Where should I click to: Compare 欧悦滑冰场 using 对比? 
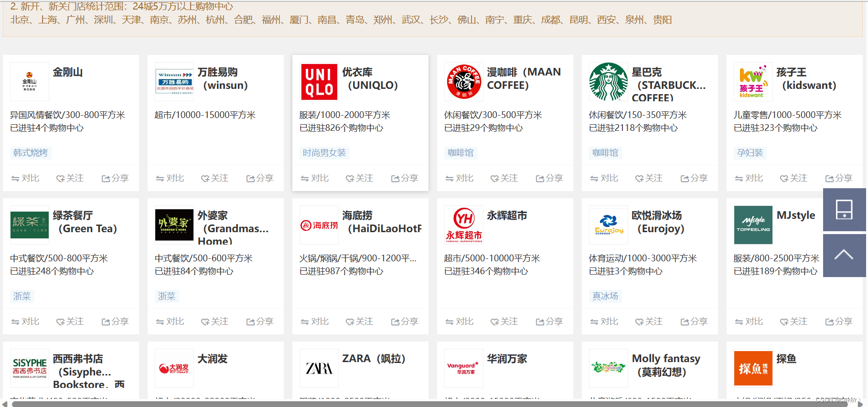604,321
